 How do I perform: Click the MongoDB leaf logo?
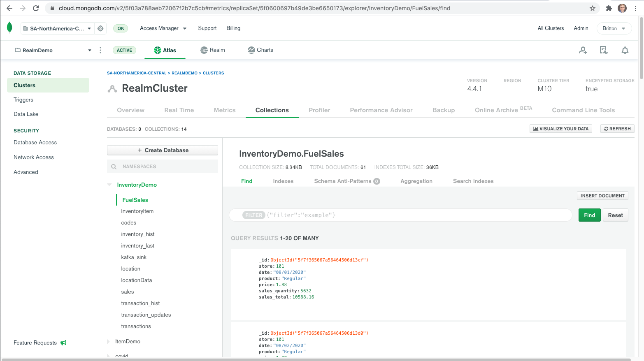click(x=9, y=28)
